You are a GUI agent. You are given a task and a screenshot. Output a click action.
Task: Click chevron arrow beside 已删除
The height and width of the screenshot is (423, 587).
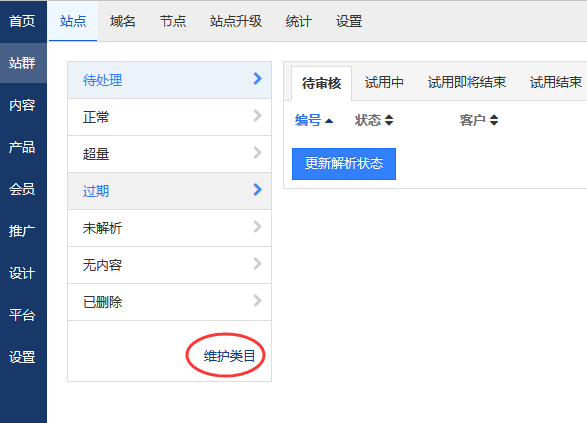tap(258, 301)
